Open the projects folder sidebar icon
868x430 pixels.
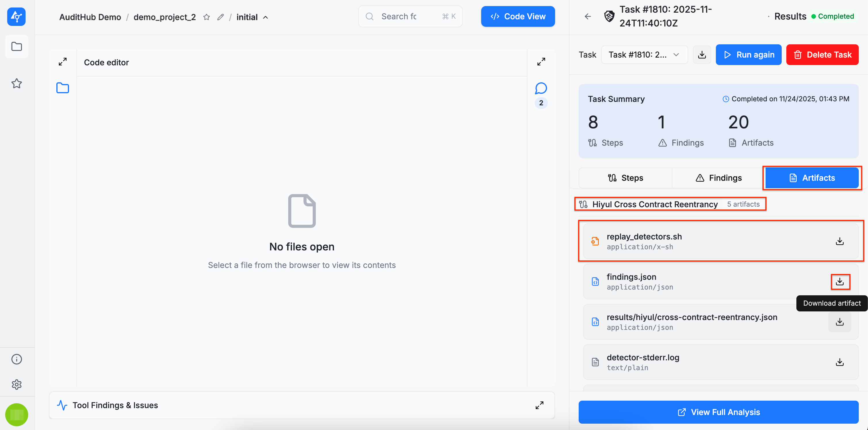click(x=16, y=47)
